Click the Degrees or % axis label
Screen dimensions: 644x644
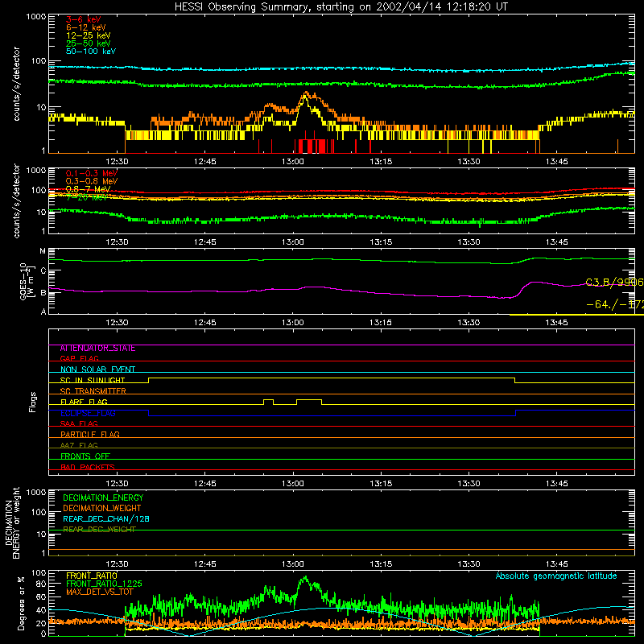click(21, 603)
